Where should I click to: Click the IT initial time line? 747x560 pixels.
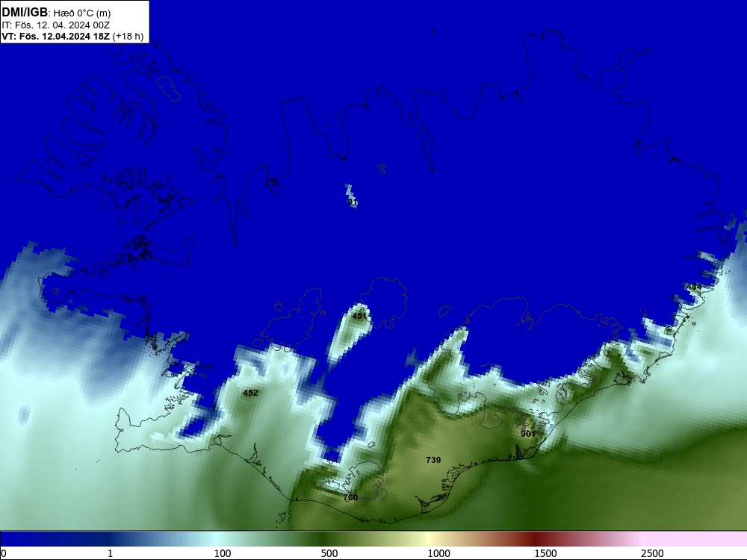click(x=56, y=25)
